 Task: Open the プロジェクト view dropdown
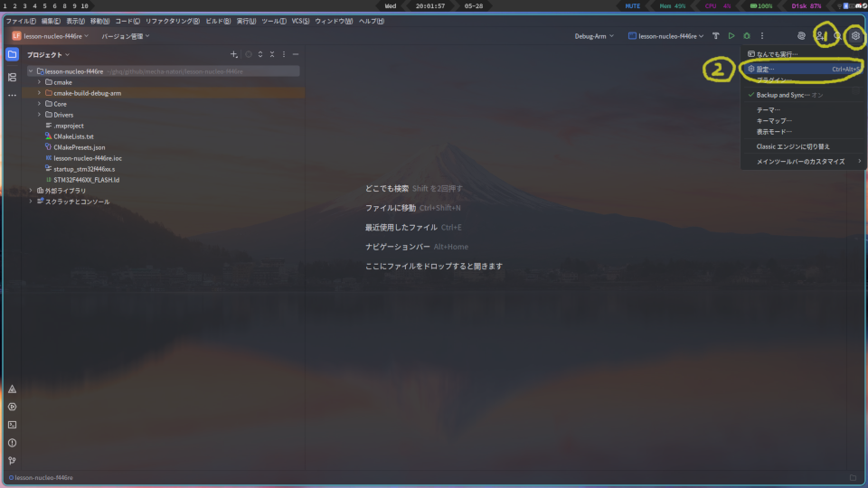[x=48, y=55]
